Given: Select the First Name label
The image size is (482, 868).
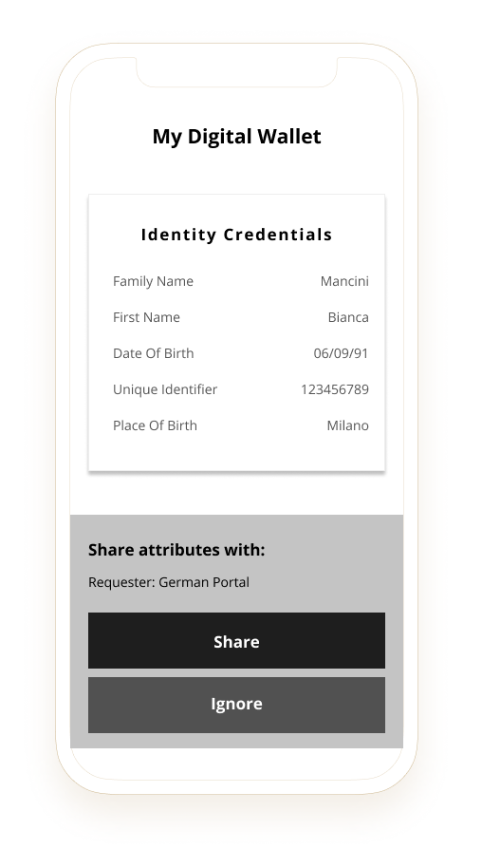Looking at the screenshot, I should [146, 317].
